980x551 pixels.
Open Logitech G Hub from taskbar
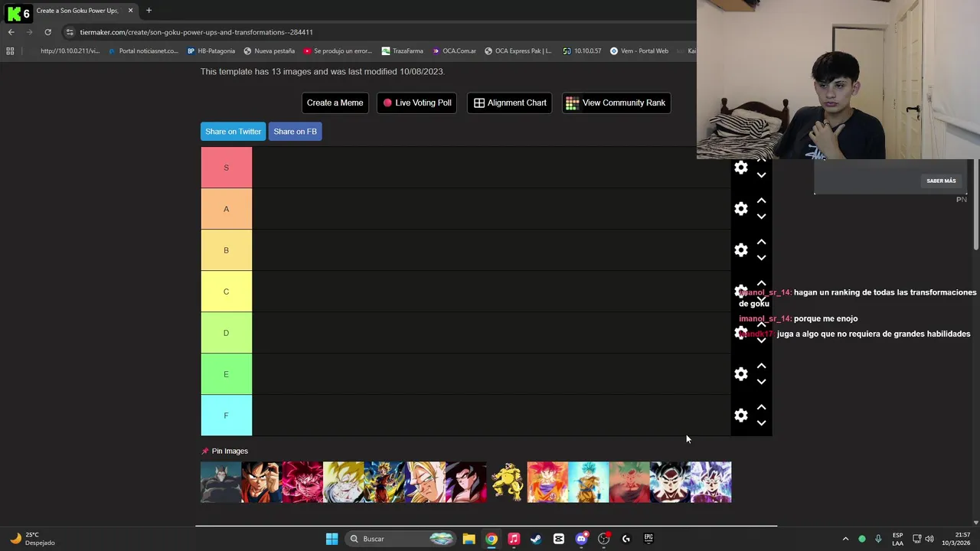[626, 539]
